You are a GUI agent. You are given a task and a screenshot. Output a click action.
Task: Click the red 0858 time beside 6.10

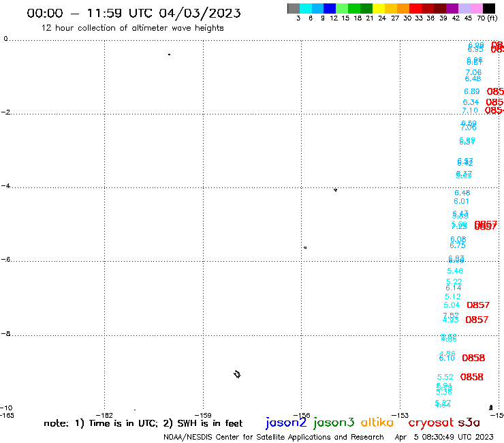click(473, 358)
